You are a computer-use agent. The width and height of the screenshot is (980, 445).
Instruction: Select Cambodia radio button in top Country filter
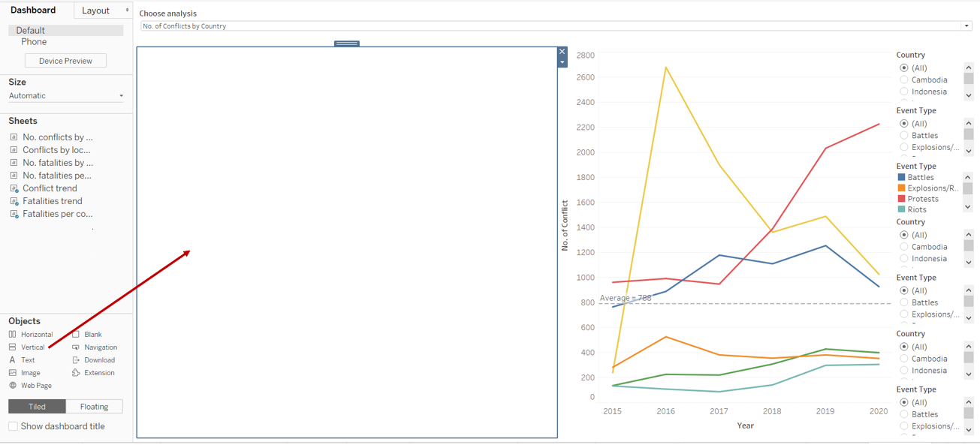pyautogui.click(x=904, y=80)
